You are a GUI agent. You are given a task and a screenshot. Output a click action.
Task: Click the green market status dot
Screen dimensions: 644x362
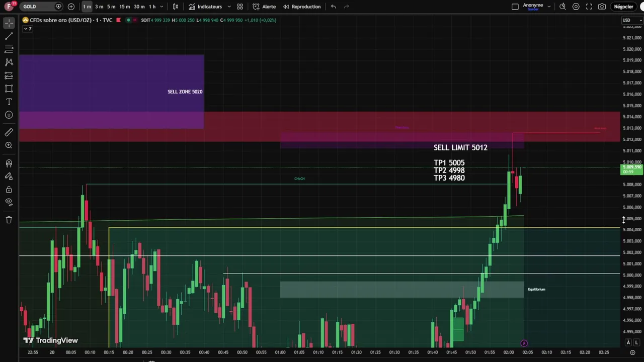click(x=128, y=20)
